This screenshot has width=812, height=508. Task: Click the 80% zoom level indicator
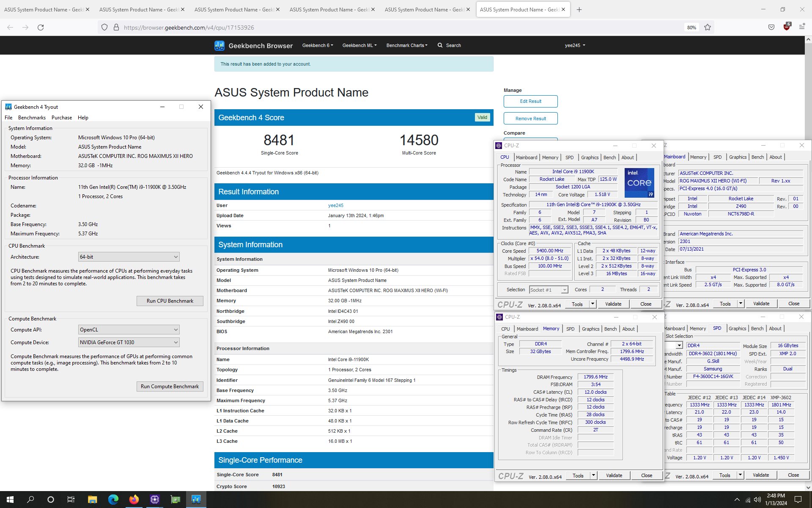pyautogui.click(x=691, y=28)
